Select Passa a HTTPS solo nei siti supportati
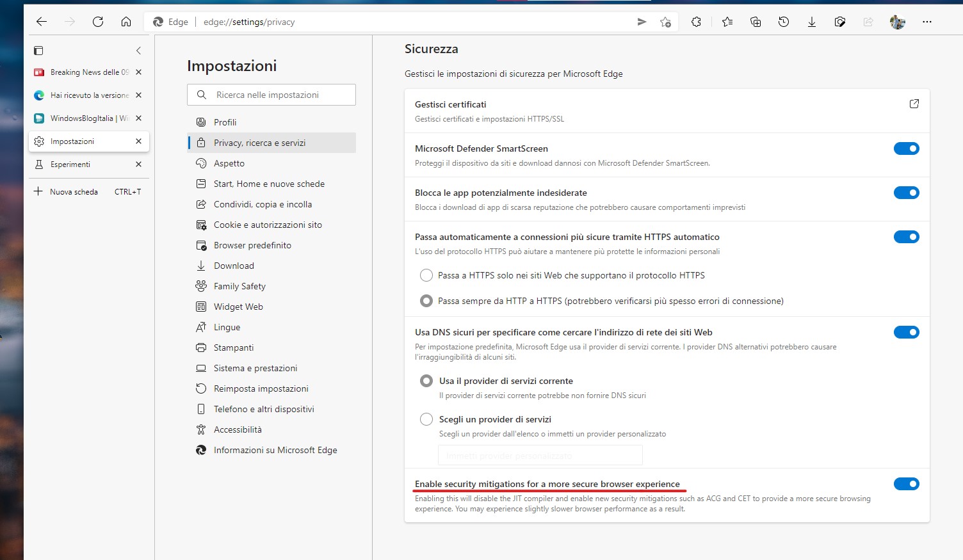This screenshot has height=560, width=963. [426, 275]
